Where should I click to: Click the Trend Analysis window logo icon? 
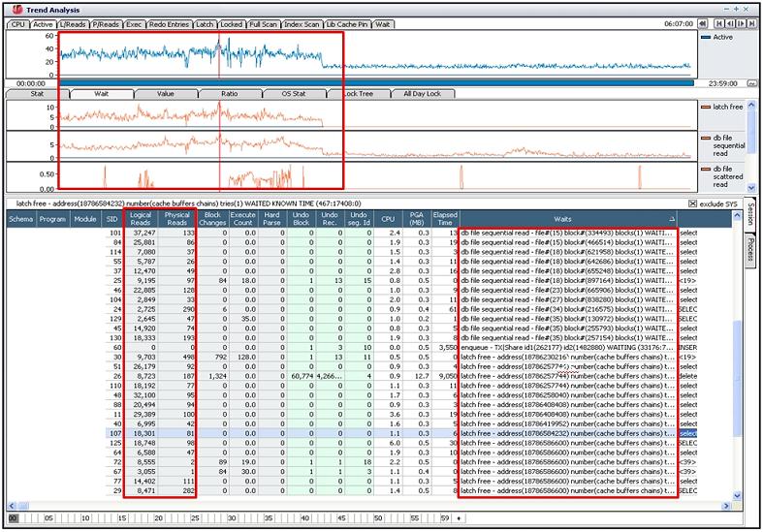[17, 10]
